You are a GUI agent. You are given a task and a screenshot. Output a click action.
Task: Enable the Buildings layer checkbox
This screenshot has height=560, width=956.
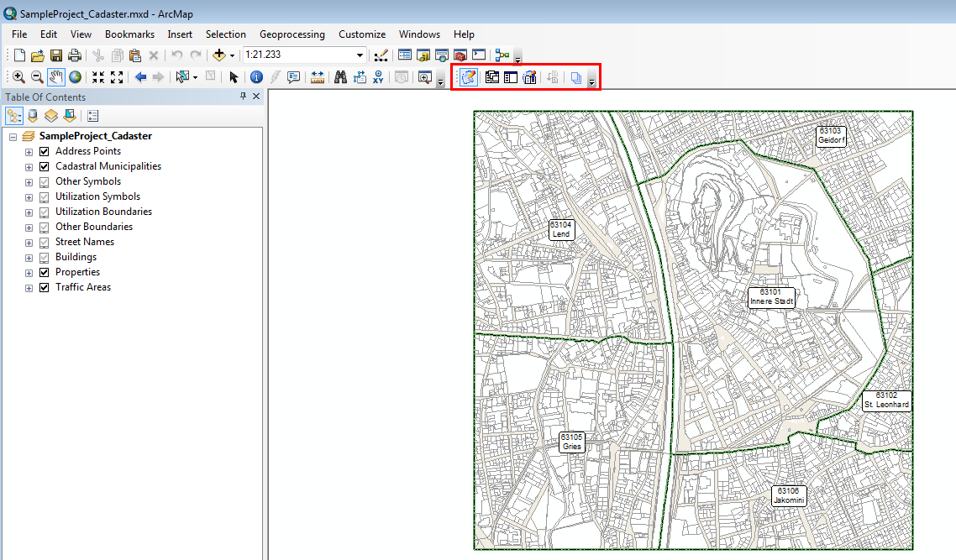click(44, 257)
